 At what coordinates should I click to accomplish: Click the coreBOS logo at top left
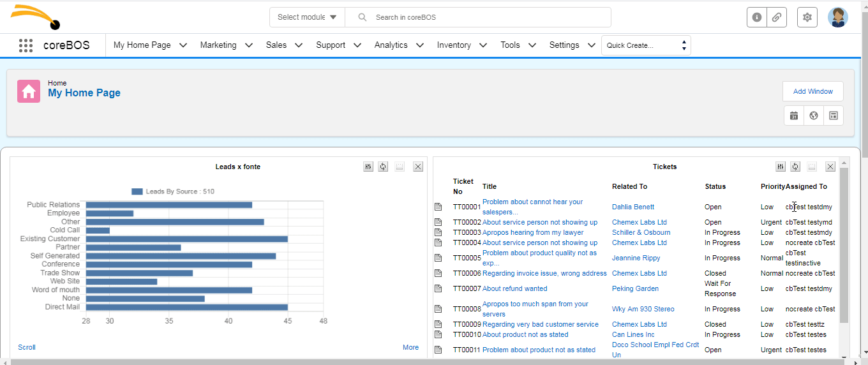(36, 17)
